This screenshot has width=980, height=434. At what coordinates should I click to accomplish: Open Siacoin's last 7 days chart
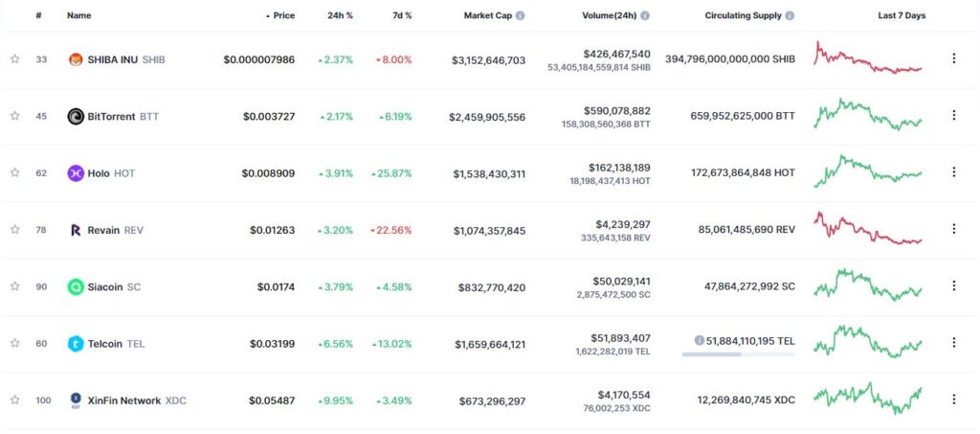(x=867, y=286)
